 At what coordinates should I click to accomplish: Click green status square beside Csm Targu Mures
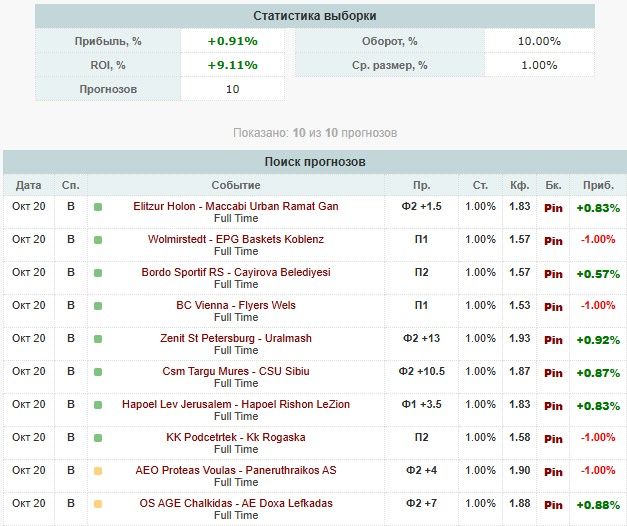pos(98,372)
